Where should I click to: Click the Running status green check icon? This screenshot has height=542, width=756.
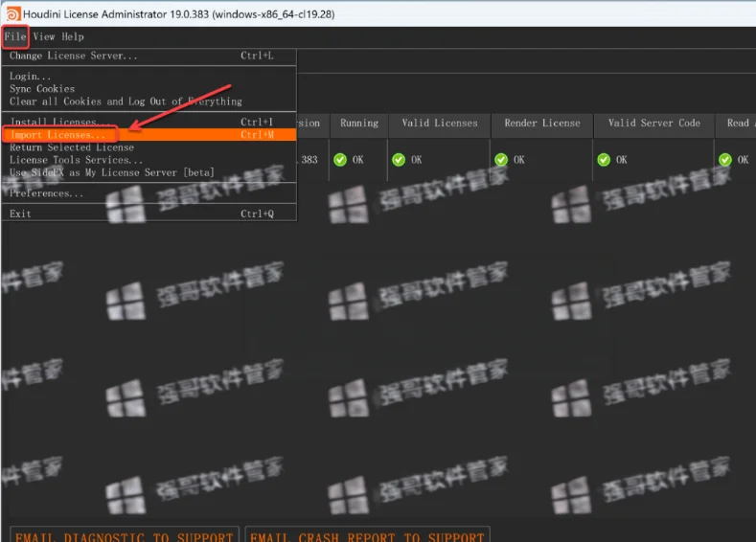tap(340, 160)
